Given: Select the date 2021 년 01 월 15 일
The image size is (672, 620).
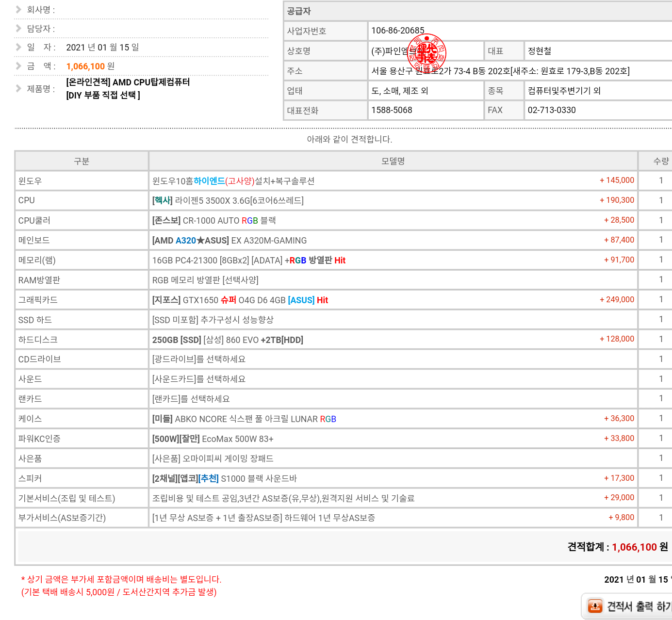Looking at the screenshot, I should tap(102, 48).
